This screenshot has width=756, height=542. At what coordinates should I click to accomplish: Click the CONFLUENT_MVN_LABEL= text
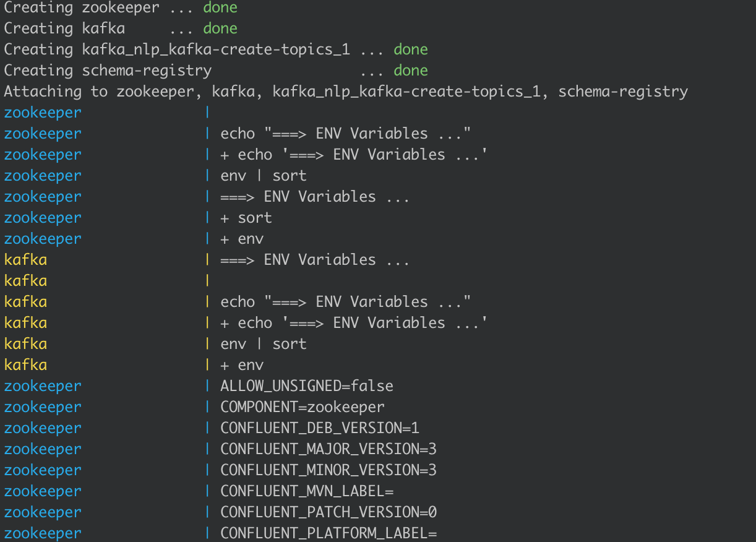point(307,491)
